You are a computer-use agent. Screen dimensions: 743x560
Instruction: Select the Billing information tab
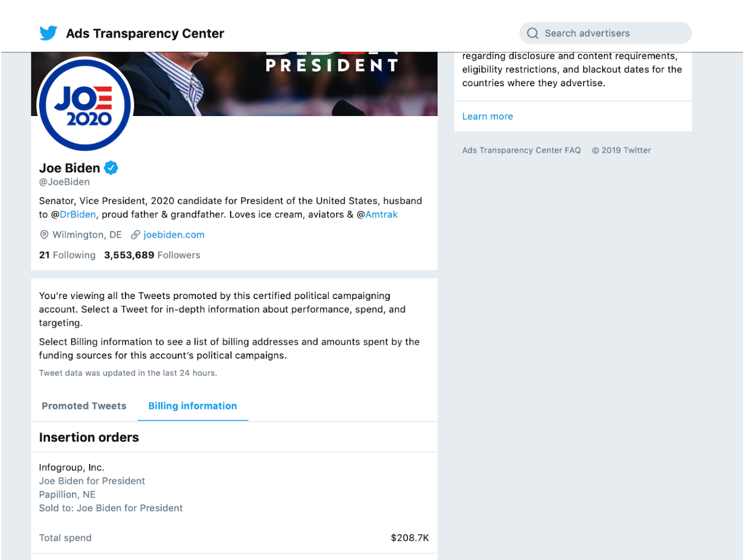(x=193, y=406)
